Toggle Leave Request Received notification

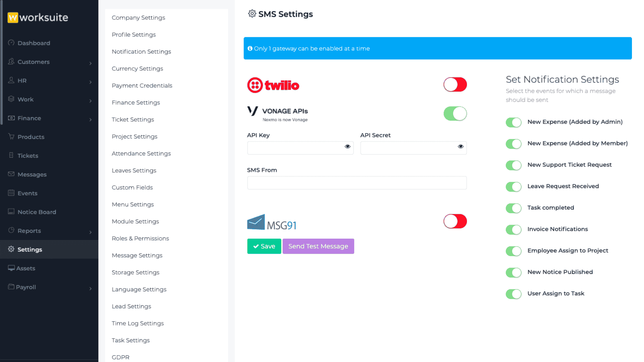(514, 187)
